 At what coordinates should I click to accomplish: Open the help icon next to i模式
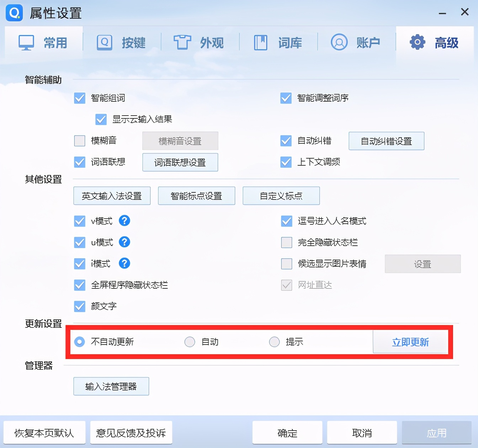click(x=124, y=263)
